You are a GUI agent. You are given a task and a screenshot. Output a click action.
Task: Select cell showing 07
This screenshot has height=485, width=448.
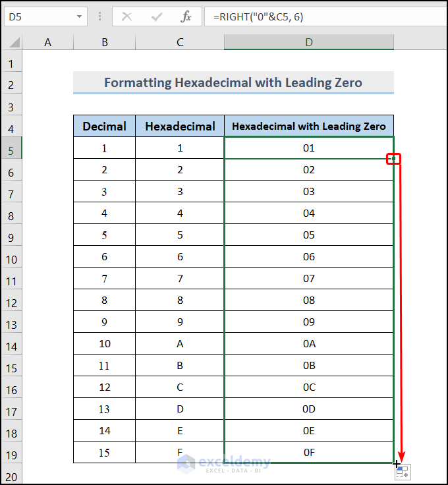click(x=309, y=278)
